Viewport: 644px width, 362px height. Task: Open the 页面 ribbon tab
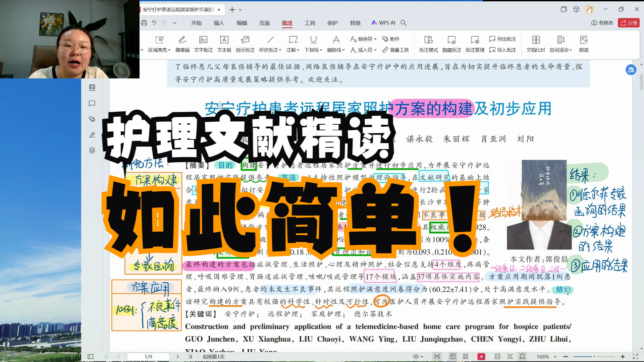264,23
